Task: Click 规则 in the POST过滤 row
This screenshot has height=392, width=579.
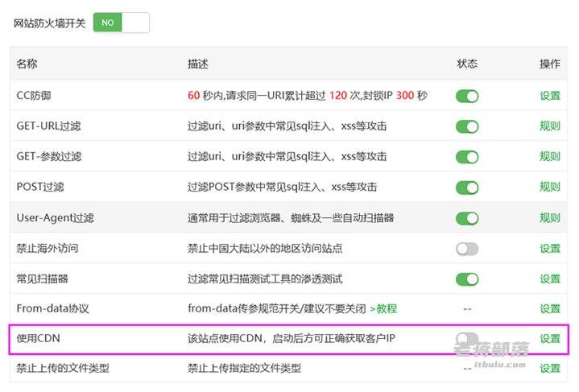Action: (x=550, y=188)
